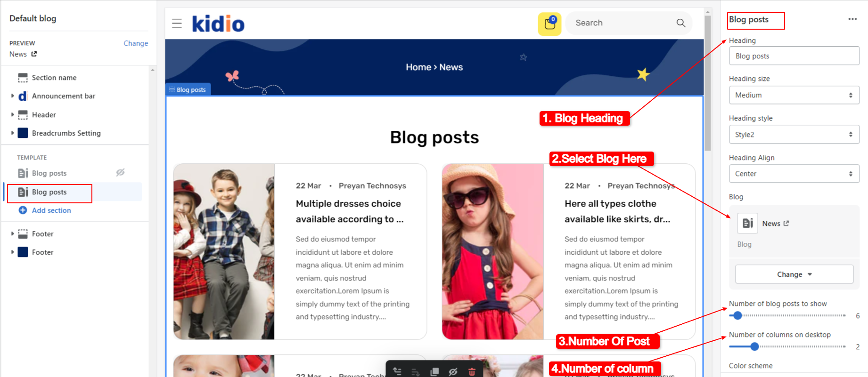The height and width of the screenshot is (377, 868).
Task: Open the Heading Align dropdown
Action: 794,174
